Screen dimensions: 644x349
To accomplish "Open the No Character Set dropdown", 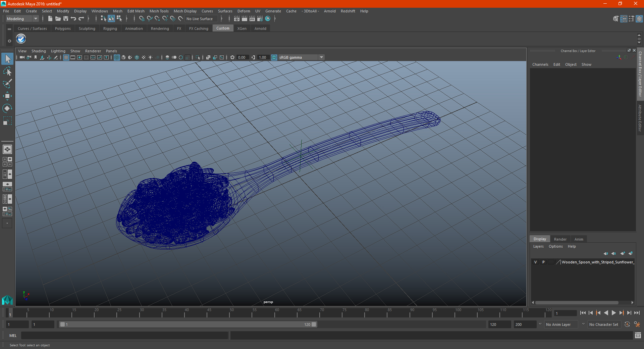I will click(604, 325).
